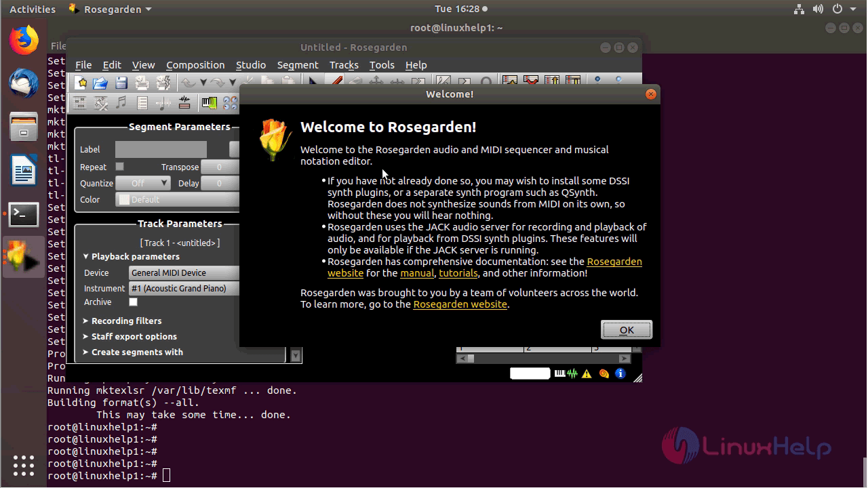
Task: Open the manual link
Action: pyautogui.click(x=417, y=273)
